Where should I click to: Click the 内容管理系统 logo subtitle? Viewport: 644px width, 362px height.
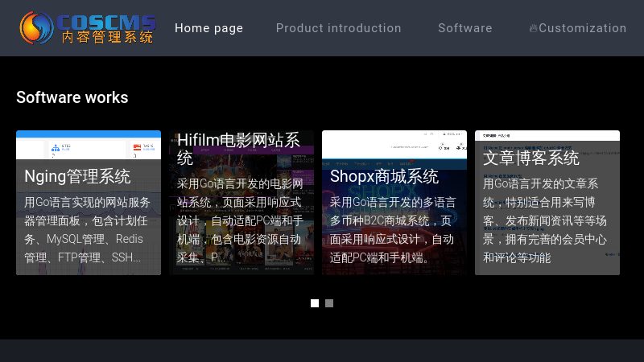[x=108, y=37]
